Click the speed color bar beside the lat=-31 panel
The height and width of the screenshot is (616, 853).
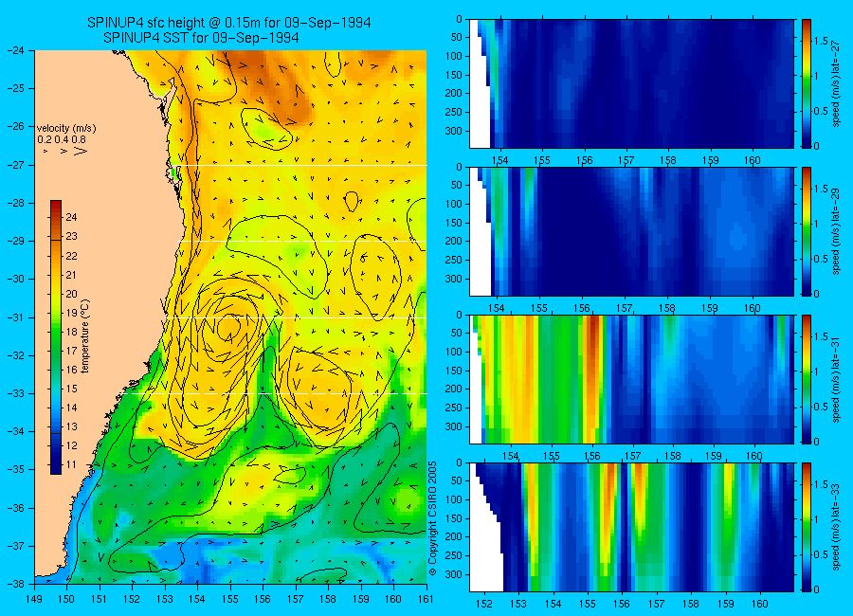click(x=806, y=379)
